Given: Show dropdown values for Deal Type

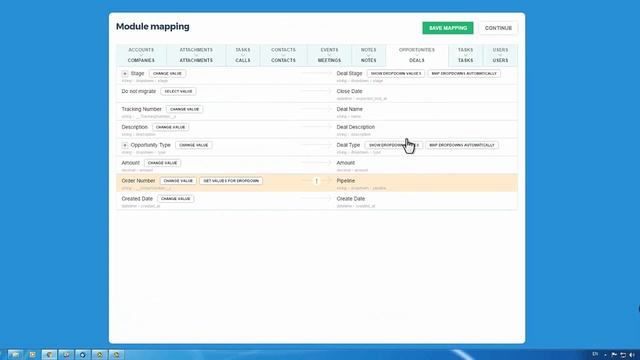Looking at the screenshot, I should [393, 145].
